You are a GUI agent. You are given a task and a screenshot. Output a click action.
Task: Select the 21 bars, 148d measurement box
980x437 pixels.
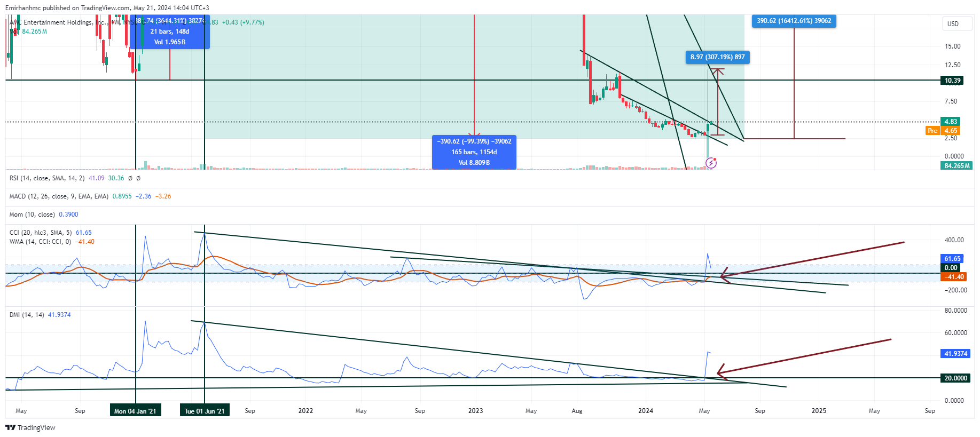[x=170, y=31]
